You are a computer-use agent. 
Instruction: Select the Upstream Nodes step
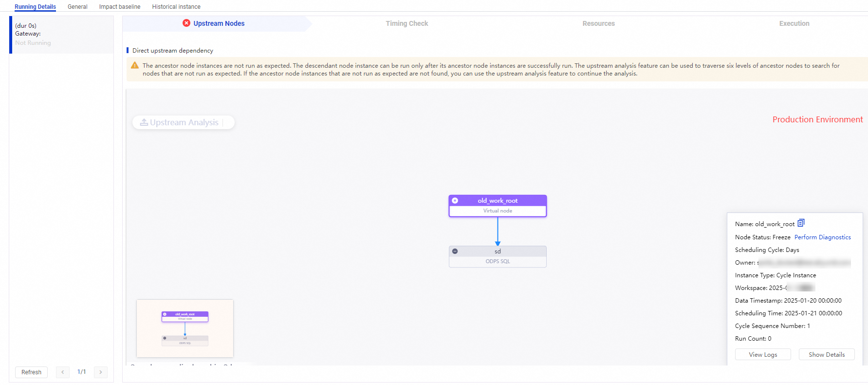[x=219, y=23]
